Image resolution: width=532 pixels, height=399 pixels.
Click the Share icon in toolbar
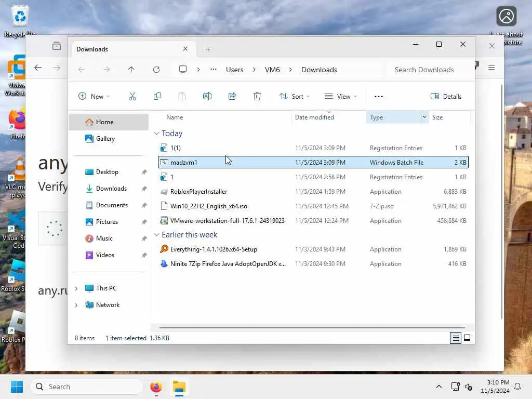(x=232, y=96)
